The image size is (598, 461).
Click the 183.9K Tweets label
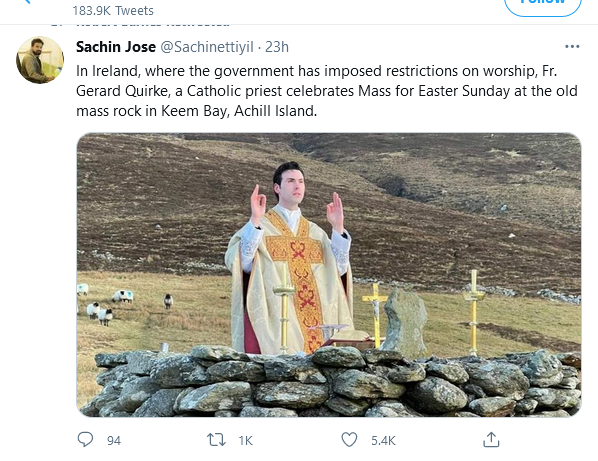click(113, 11)
